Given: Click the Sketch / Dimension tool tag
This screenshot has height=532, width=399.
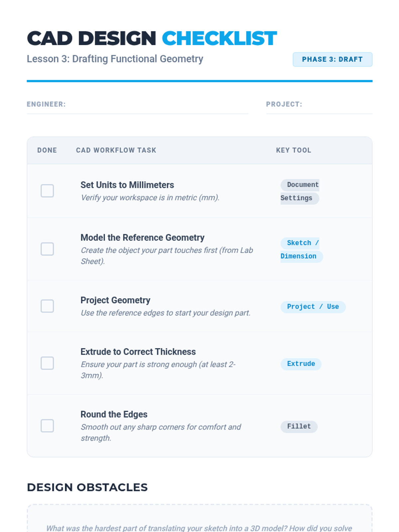Looking at the screenshot, I should tap(300, 250).
